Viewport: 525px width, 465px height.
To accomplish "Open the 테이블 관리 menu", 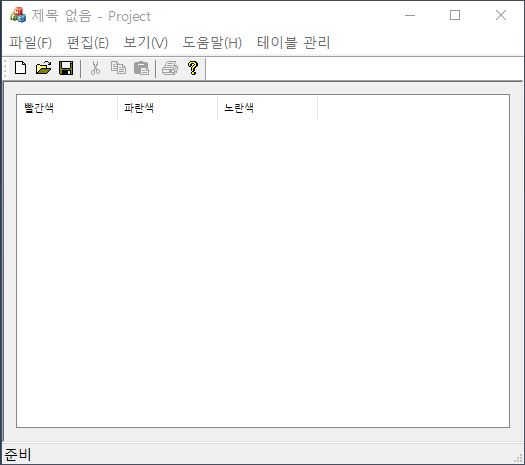I will [294, 43].
